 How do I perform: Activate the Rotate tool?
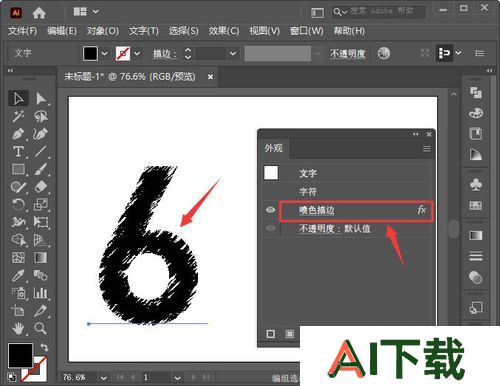click(x=18, y=205)
